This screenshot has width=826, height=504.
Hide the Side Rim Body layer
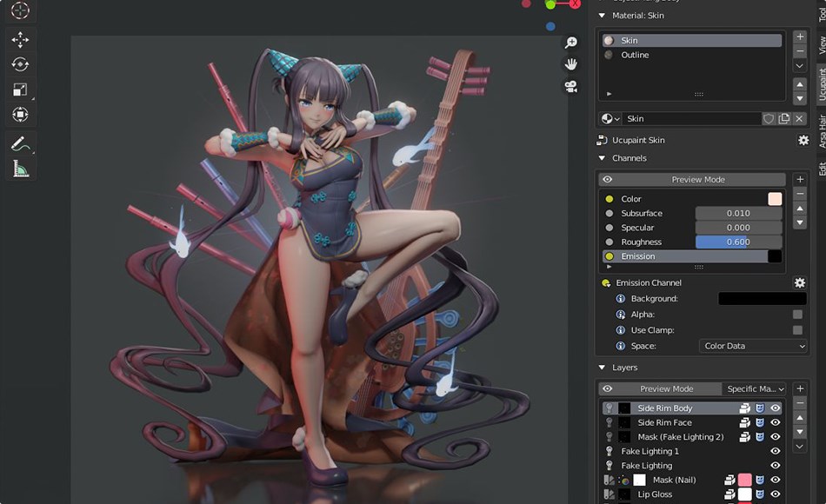774,408
